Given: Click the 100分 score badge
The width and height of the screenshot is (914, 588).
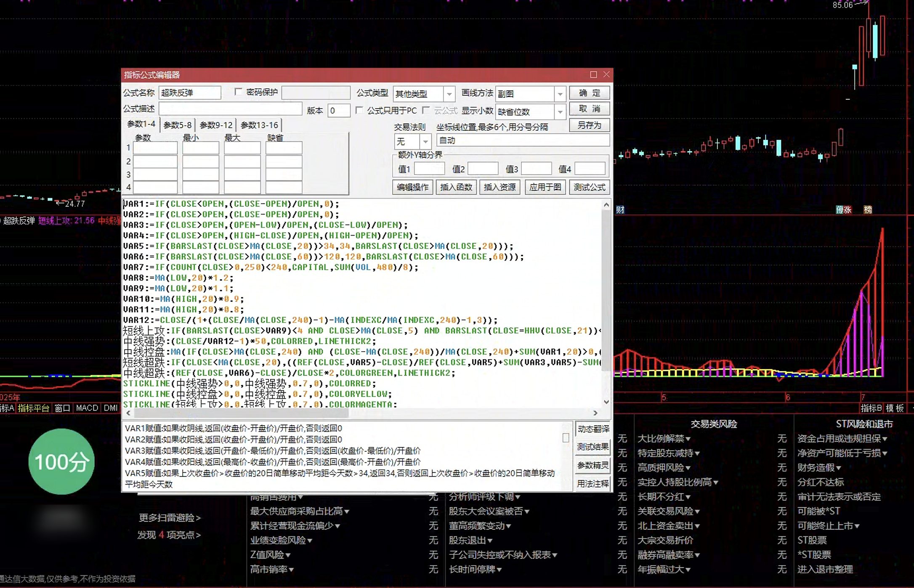Looking at the screenshot, I should click(x=61, y=461).
